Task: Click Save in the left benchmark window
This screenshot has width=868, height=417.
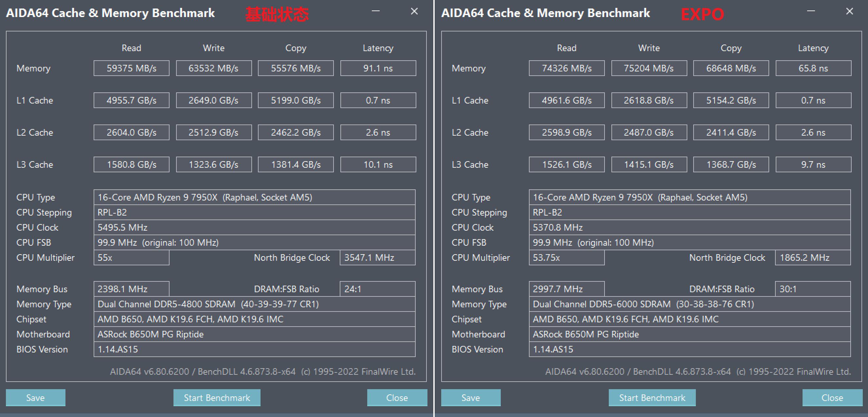Action: (35, 398)
